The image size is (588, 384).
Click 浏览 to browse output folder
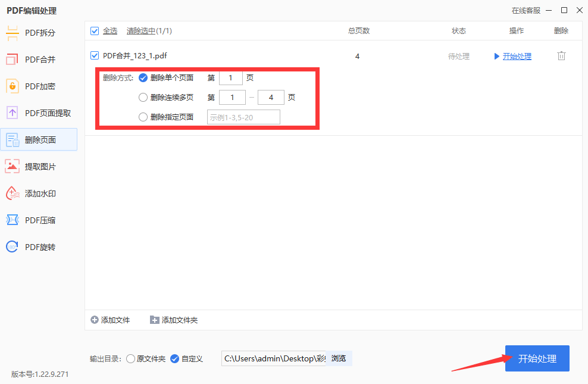[x=339, y=358]
